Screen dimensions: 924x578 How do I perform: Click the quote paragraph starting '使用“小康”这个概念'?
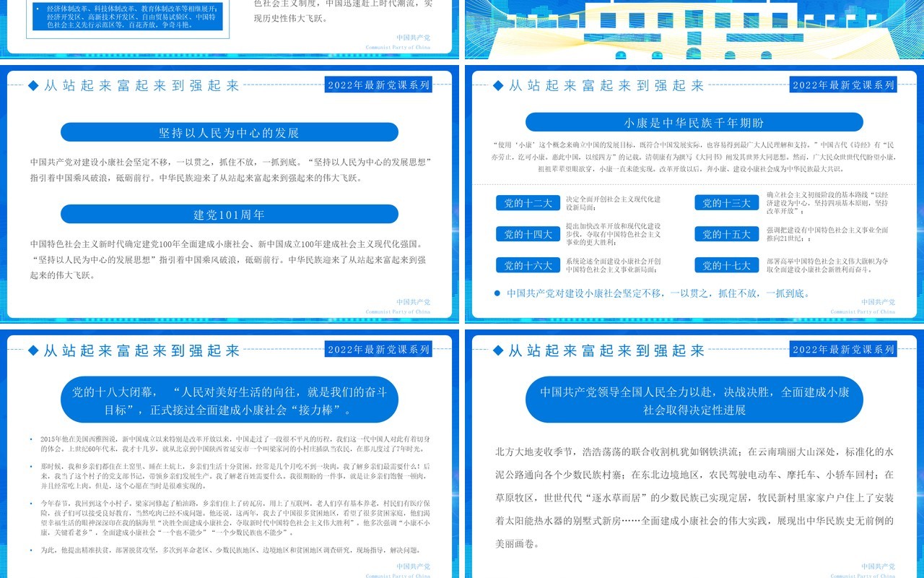(x=694, y=156)
